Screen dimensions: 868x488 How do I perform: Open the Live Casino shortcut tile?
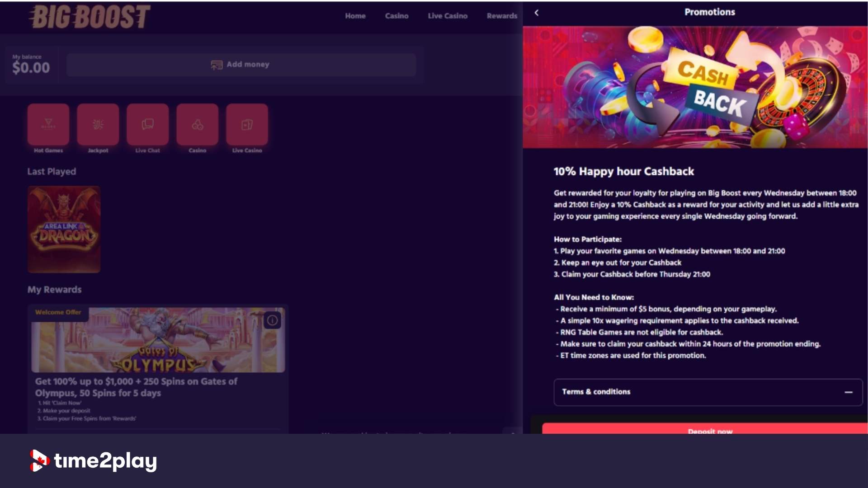tap(247, 124)
